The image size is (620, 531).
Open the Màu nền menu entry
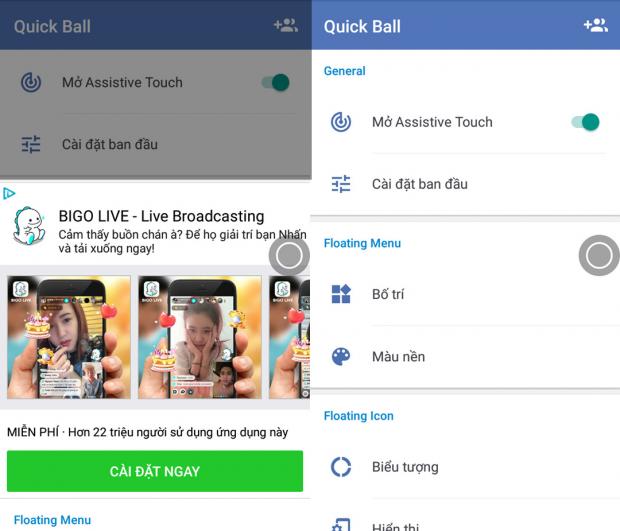tap(466, 357)
